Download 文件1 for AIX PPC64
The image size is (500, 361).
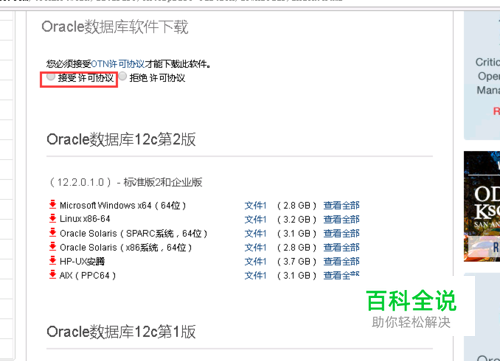point(256,276)
